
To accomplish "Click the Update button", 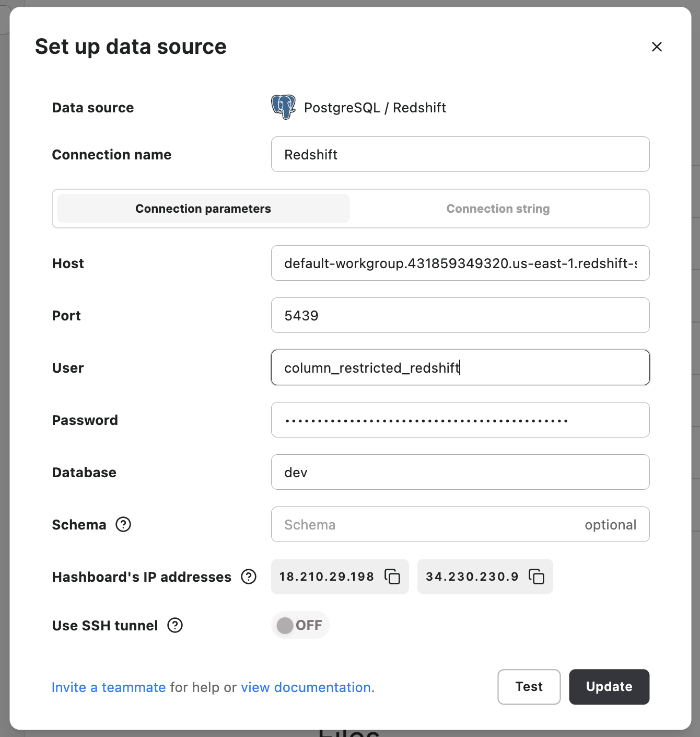I will click(x=609, y=687).
